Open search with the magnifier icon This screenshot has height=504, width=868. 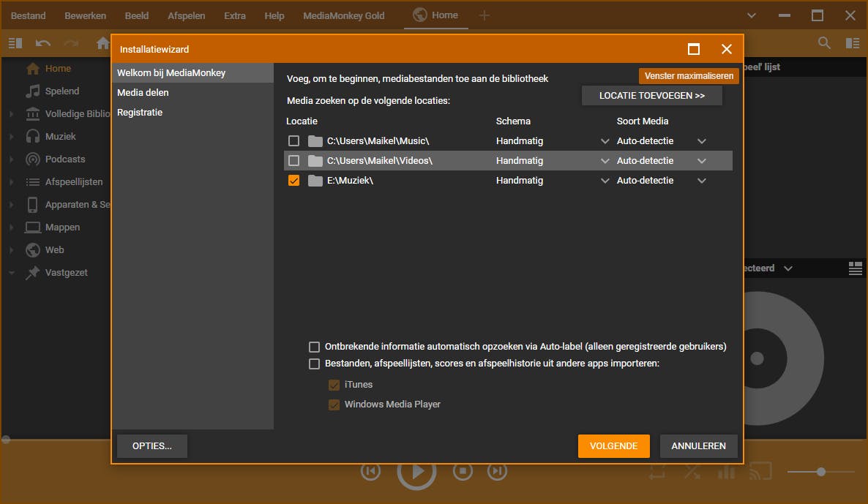click(824, 42)
